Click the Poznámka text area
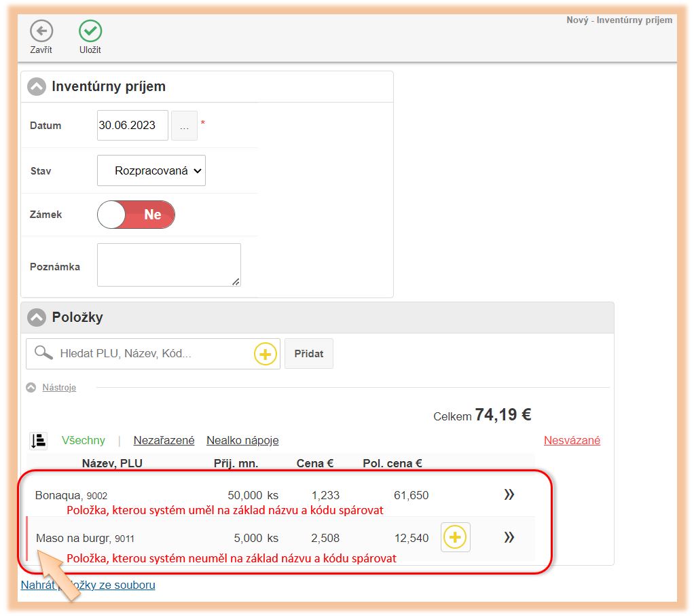694x616 pixels. click(x=168, y=265)
